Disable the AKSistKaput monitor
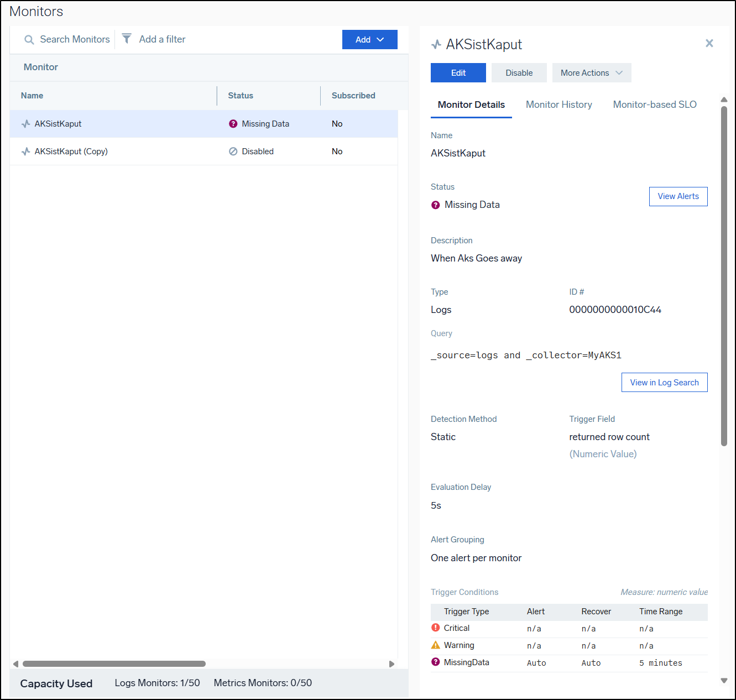736x700 pixels. point(519,73)
